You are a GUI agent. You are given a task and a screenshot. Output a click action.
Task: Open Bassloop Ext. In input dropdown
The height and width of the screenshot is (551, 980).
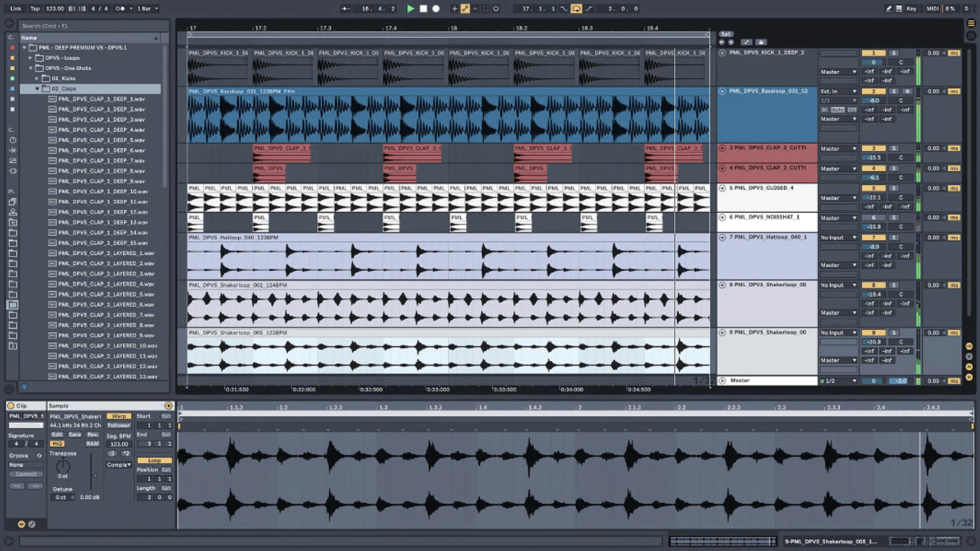(x=838, y=92)
